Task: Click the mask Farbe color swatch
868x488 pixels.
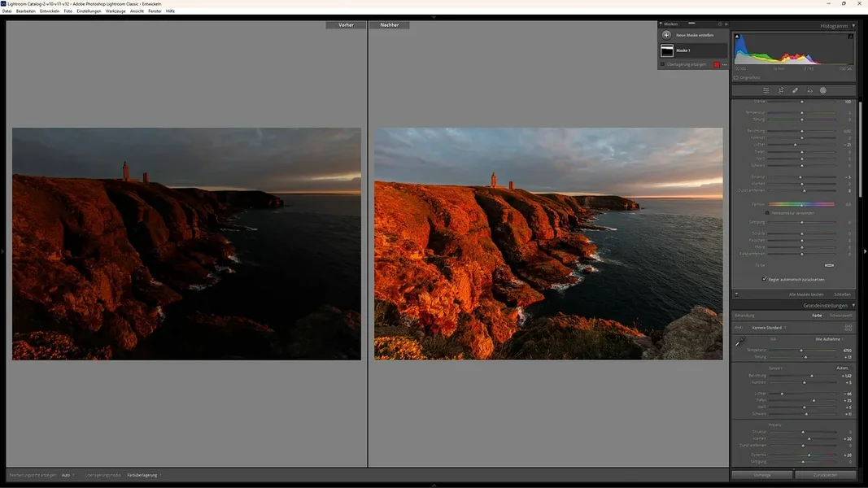Action: point(829,266)
